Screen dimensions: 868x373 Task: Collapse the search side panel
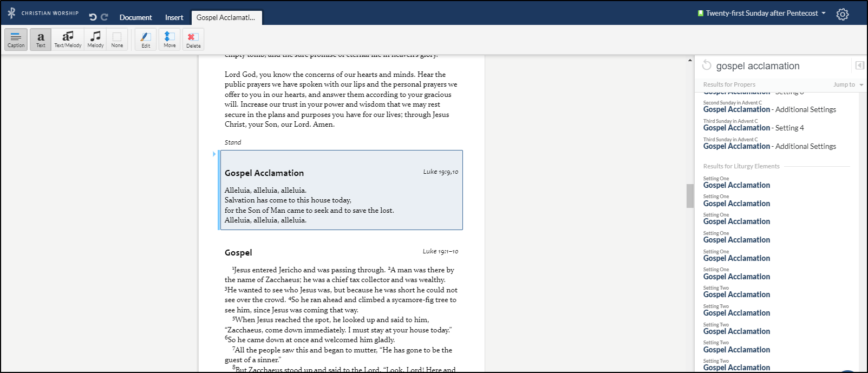[859, 66]
